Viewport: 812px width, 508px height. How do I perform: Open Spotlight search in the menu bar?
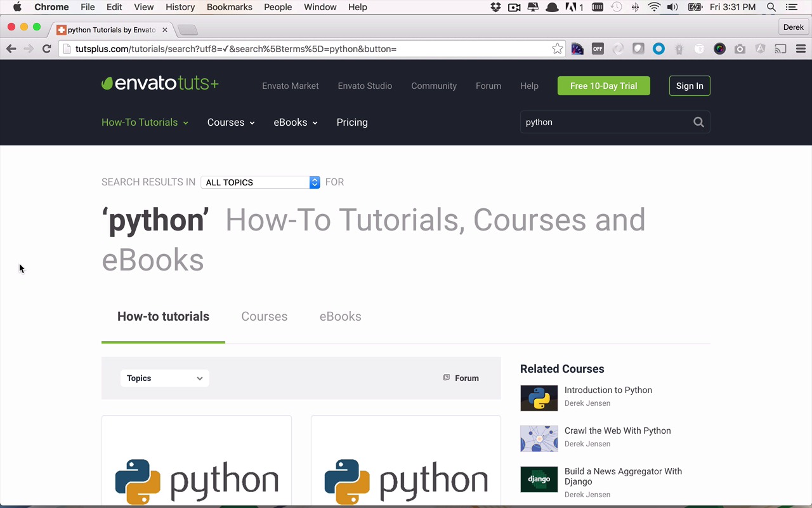click(x=771, y=7)
